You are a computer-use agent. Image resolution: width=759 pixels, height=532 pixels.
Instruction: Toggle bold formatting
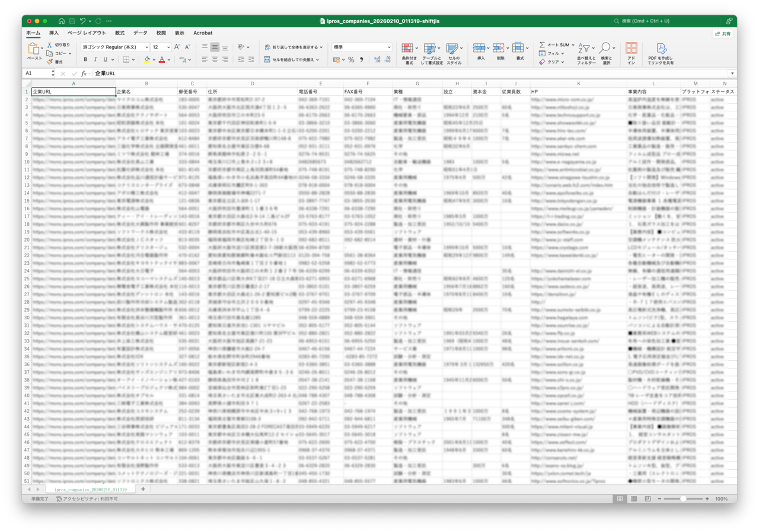(x=85, y=60)
